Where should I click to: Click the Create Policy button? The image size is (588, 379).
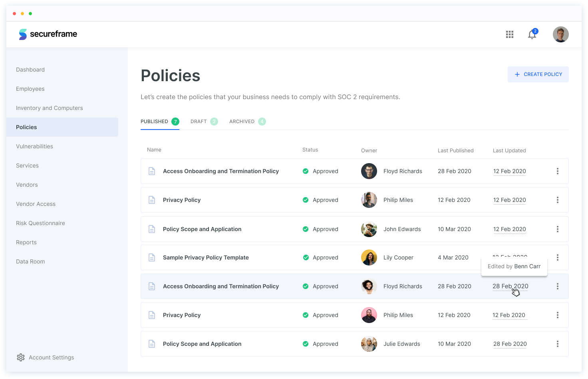pos(538,74)
